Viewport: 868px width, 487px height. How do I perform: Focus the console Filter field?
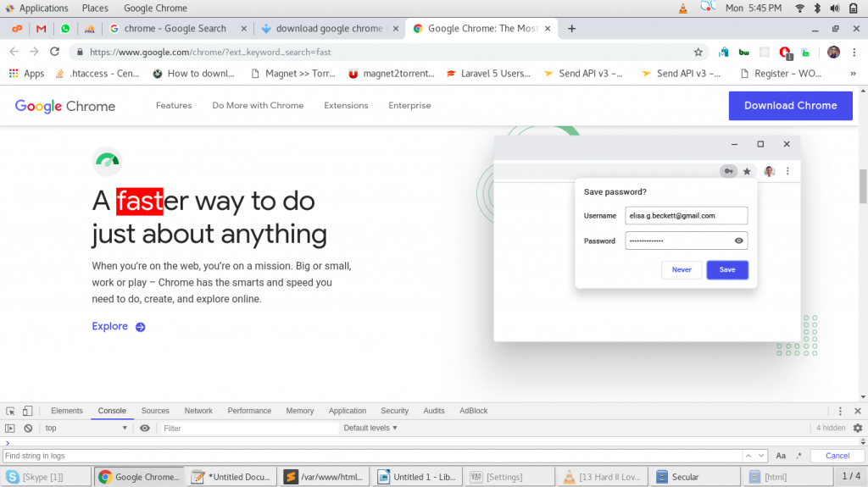click(x=249, y=429)
